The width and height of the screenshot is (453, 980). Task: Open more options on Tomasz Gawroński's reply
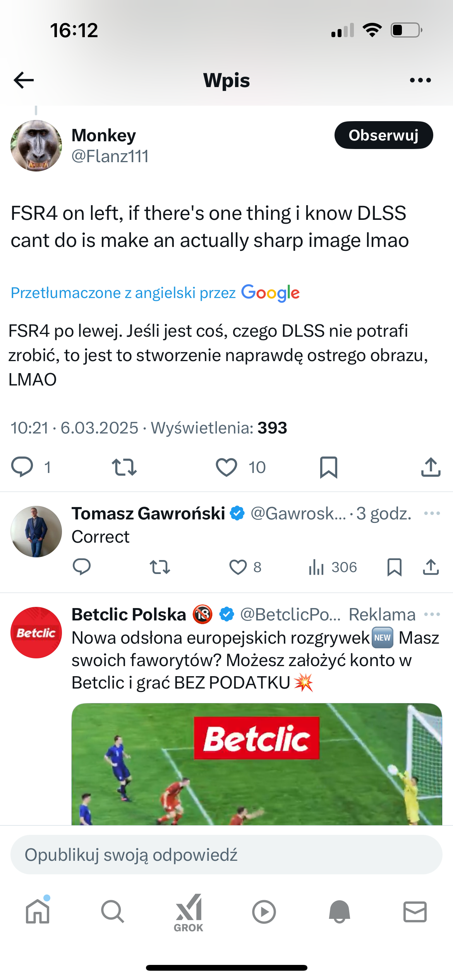click(432, 514)
